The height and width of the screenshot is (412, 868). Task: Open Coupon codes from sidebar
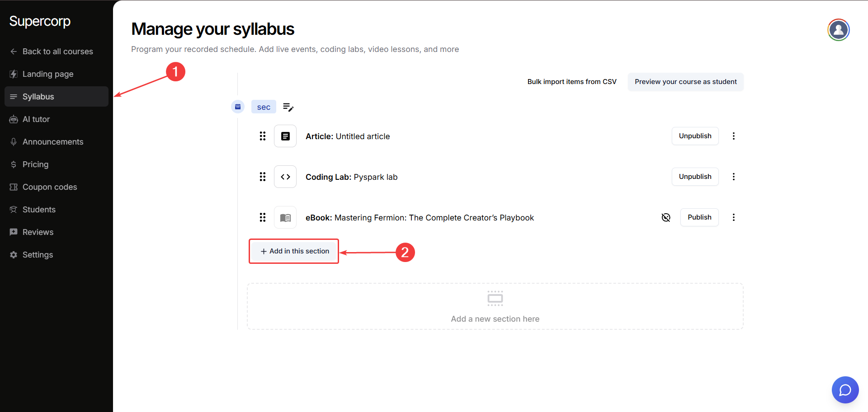(x=50, y=187)
